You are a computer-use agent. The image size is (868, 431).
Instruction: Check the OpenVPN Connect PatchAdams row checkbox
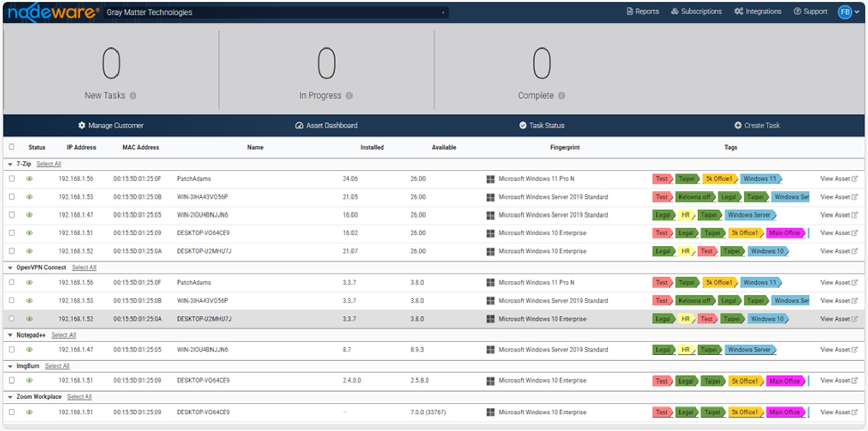[x=12, y=282]
